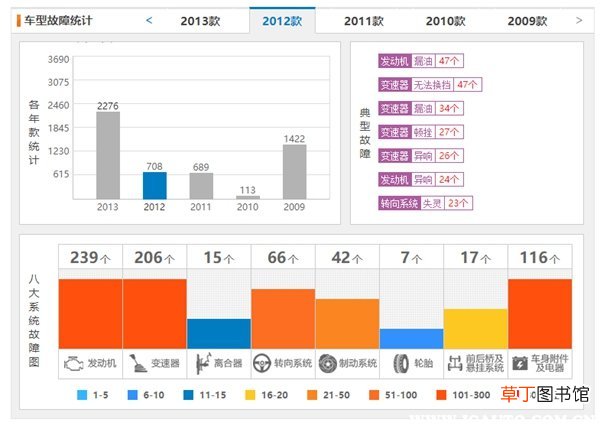The image size is (600, 429).
Task: Click the 2013 bar showing 2276
Action: click(x=108, y=155)
